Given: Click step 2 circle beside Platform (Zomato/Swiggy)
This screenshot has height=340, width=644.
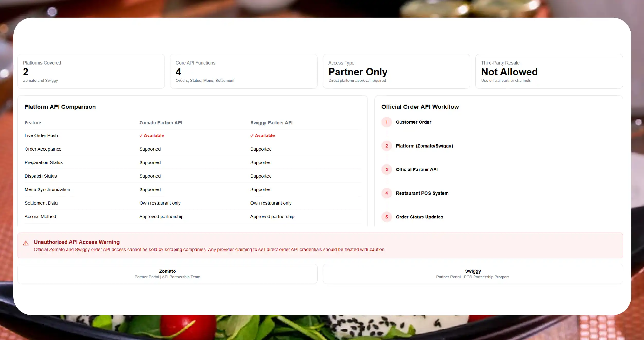Looking at the screenshot, I should 387,146.
